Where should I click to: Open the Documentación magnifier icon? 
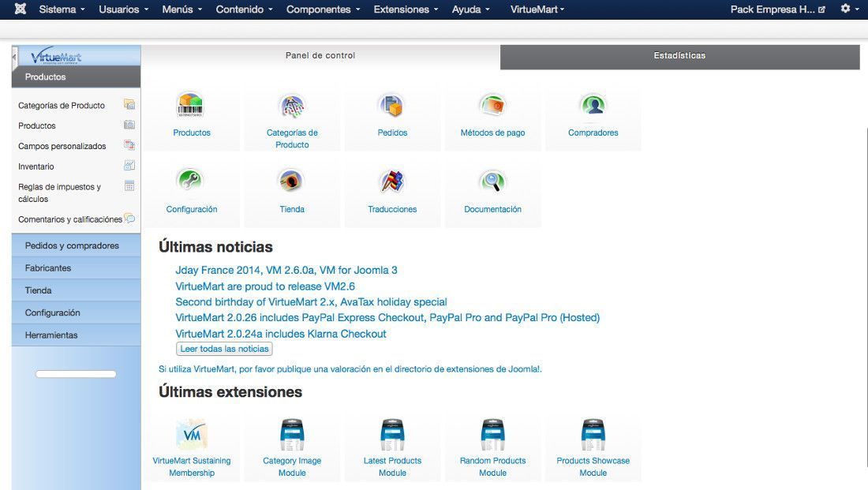click(x=492, y=181)
